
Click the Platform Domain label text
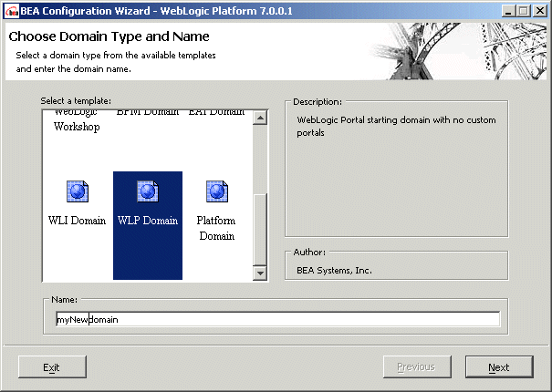pos(216,228)
